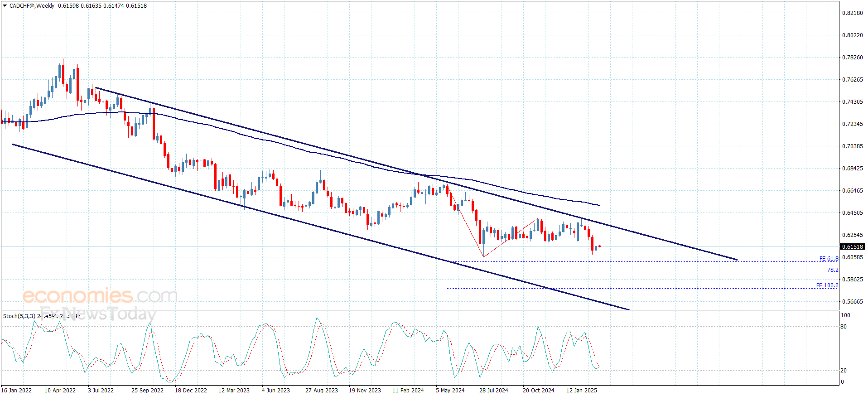Click the 0.82180 price scale label
This screenshot has height=396, width=868.
point(852,13)
